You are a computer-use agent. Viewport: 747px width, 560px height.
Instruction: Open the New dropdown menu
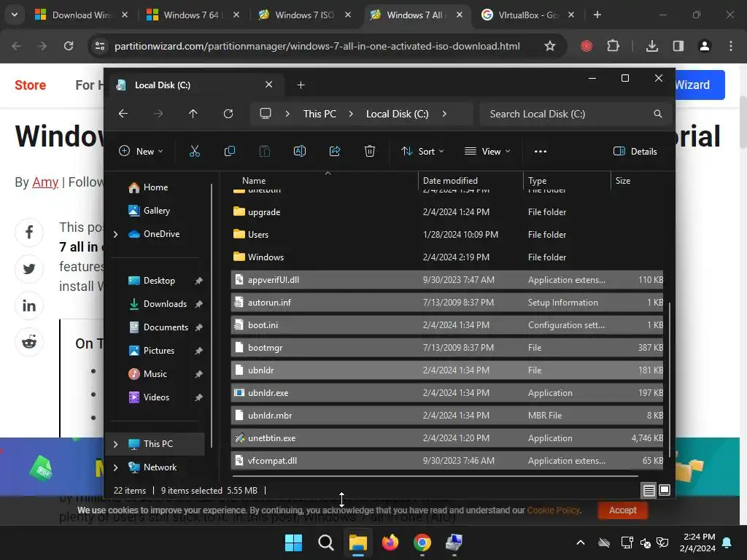point(141,152)
